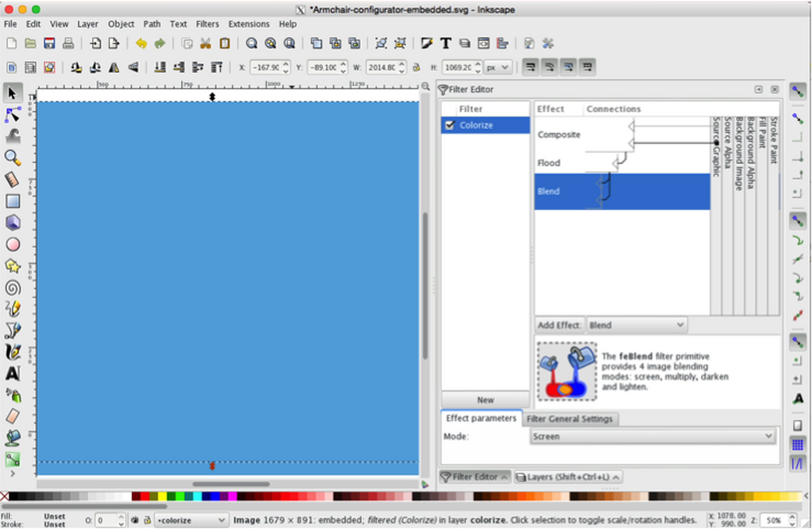This screenshot has width=812, height=529.
Task: Toggle current layer visibility eye
Action: 135,520
